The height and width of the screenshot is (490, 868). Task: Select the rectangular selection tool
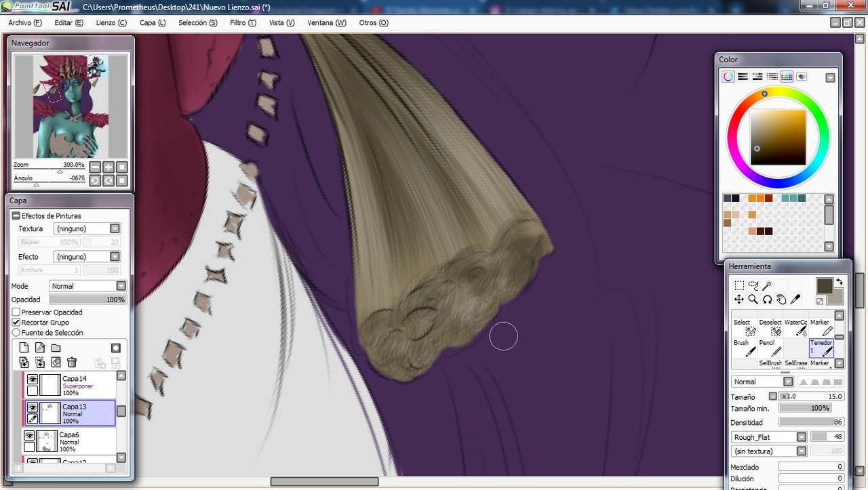pyautogui.click(x=739, y=285)
